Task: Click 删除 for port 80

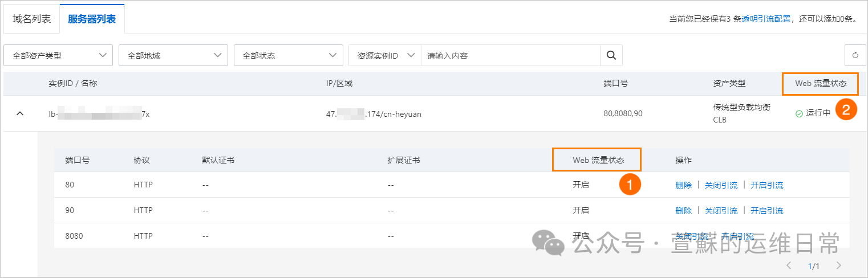Action: click(683, 185)
